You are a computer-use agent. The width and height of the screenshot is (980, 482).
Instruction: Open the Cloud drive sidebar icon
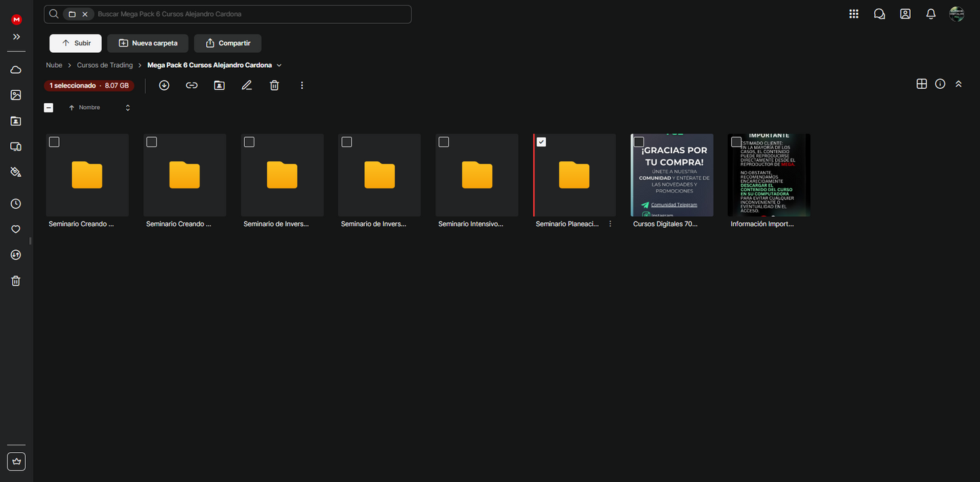pyautogui.click(x=16, y=70)
